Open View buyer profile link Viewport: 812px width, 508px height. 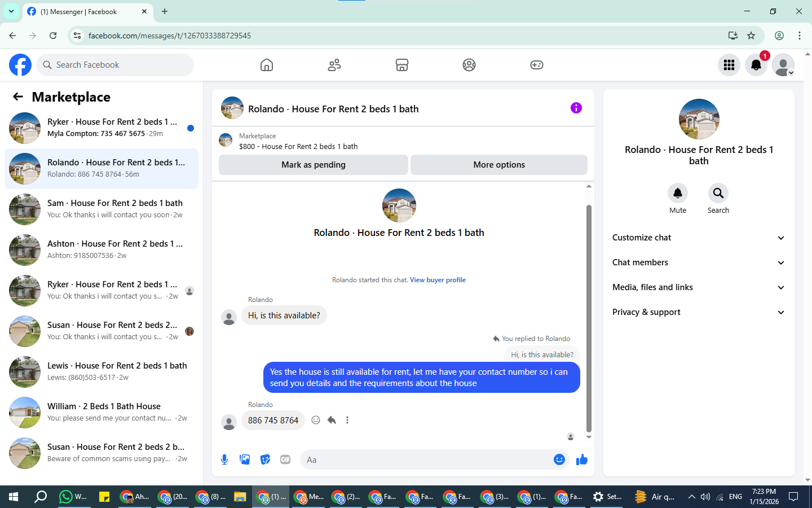click(x=438, y=280)
